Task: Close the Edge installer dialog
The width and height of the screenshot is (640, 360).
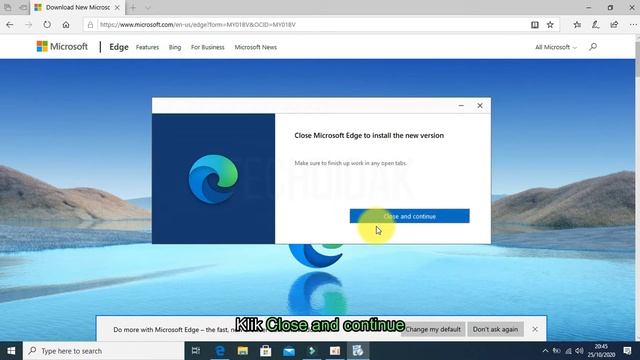Action: [x=480, y=106]
